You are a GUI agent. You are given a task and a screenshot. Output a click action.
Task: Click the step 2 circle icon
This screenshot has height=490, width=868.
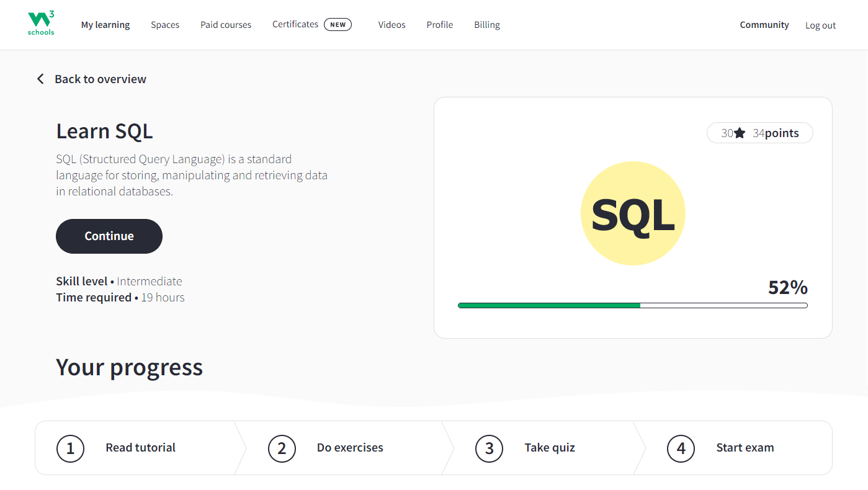[x=282, y=448]
